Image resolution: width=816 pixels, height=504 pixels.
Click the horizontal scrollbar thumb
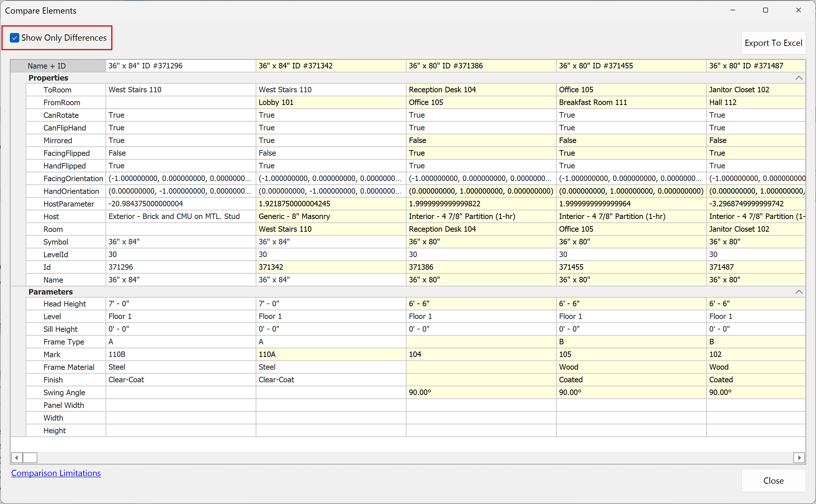point(30,458)
